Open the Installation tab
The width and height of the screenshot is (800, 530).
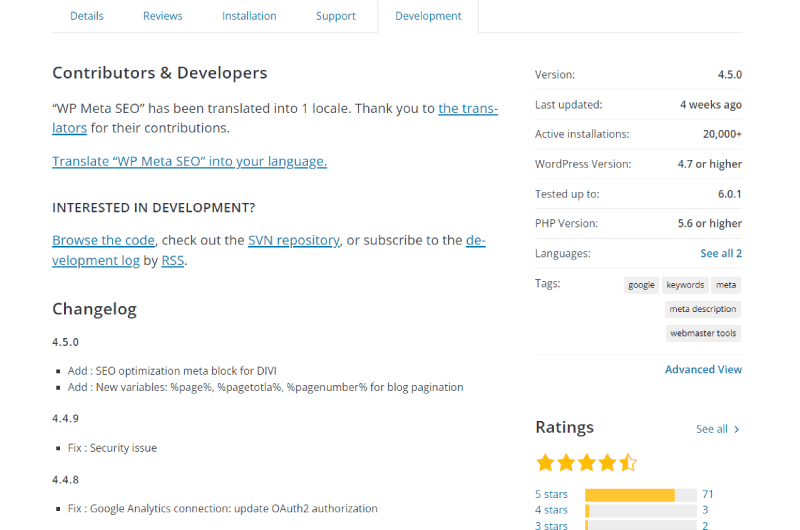click(x=249, y=16)
